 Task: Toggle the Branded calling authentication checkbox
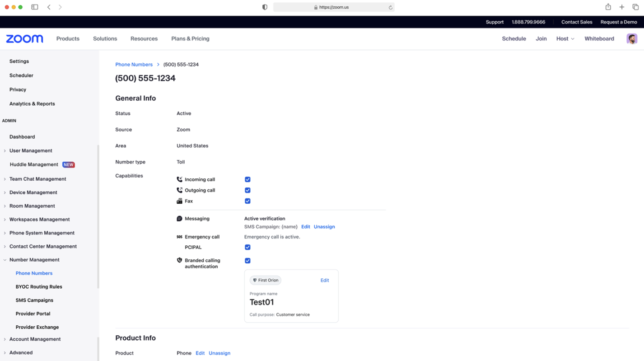pos(247,261)
